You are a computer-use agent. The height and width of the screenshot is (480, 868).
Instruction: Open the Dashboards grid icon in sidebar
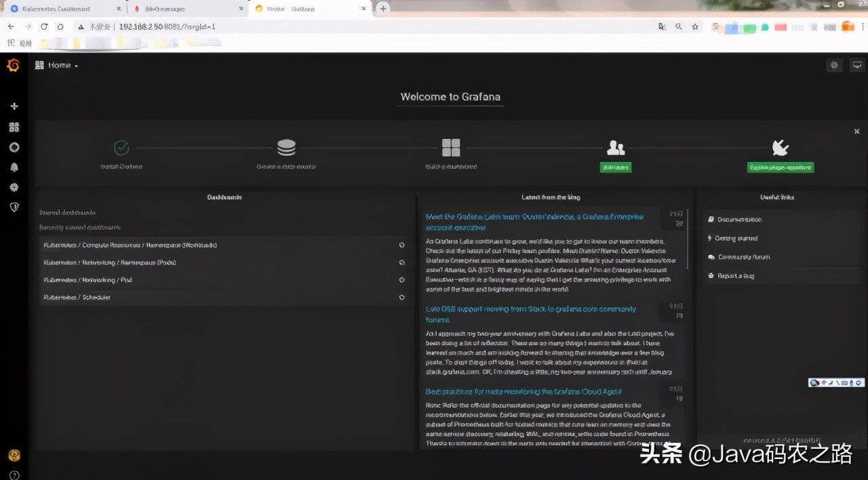click(14, 127)
